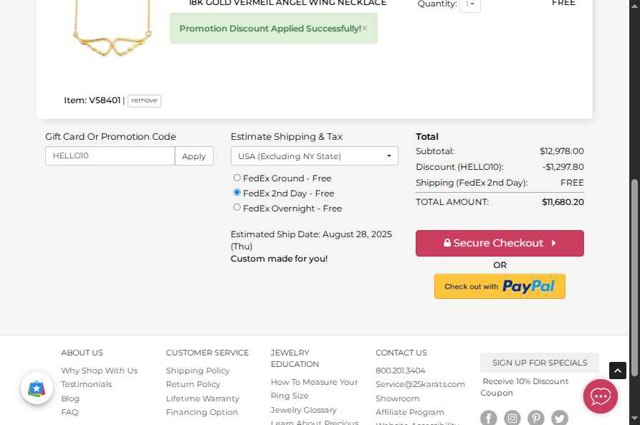Select FedEx 2nd Day - Free shipping
640x425 pixels.
tap(237, 192)
